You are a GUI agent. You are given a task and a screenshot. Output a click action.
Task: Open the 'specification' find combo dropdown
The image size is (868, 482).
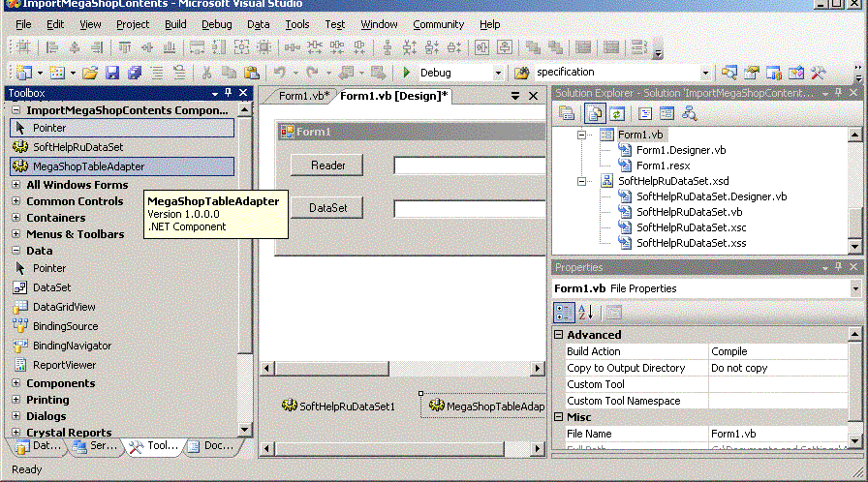click(704, 73)
